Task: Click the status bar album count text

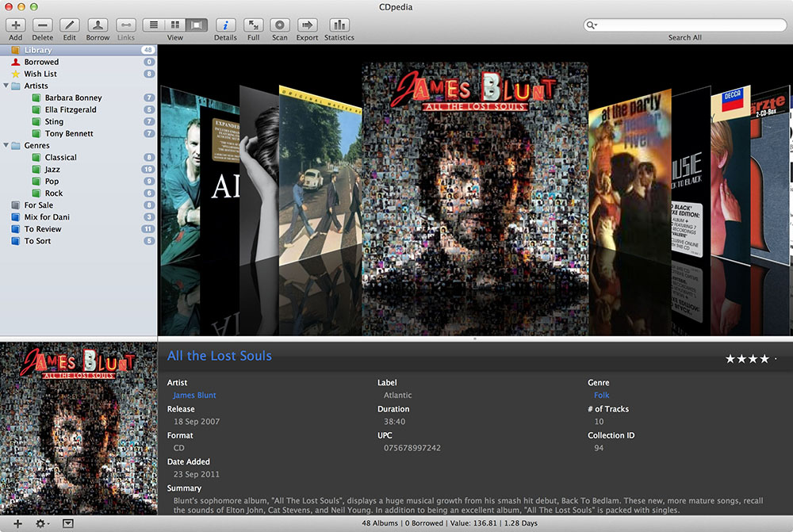Action: pos(380,523)
